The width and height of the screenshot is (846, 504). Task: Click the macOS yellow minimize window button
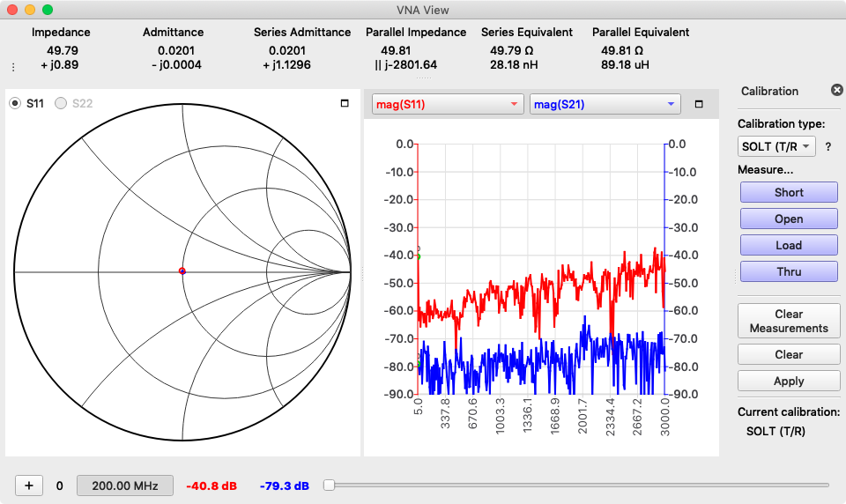[x=30, y=9]
